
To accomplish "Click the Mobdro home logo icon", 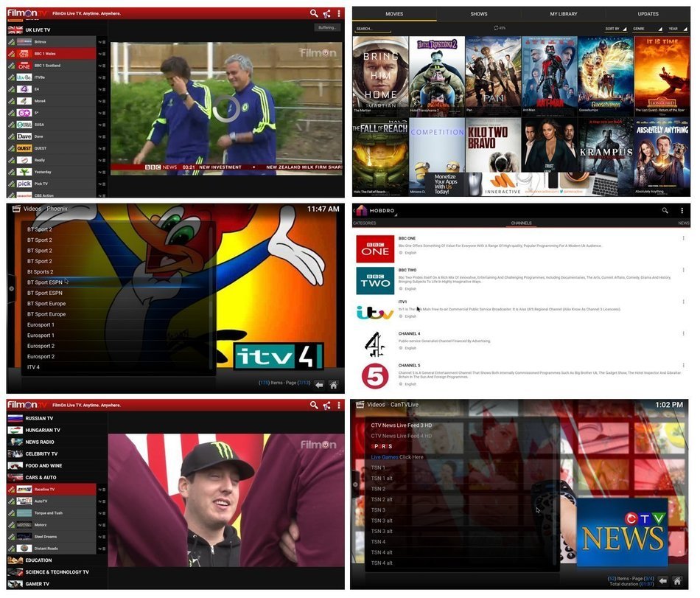I will pos(361,210).
